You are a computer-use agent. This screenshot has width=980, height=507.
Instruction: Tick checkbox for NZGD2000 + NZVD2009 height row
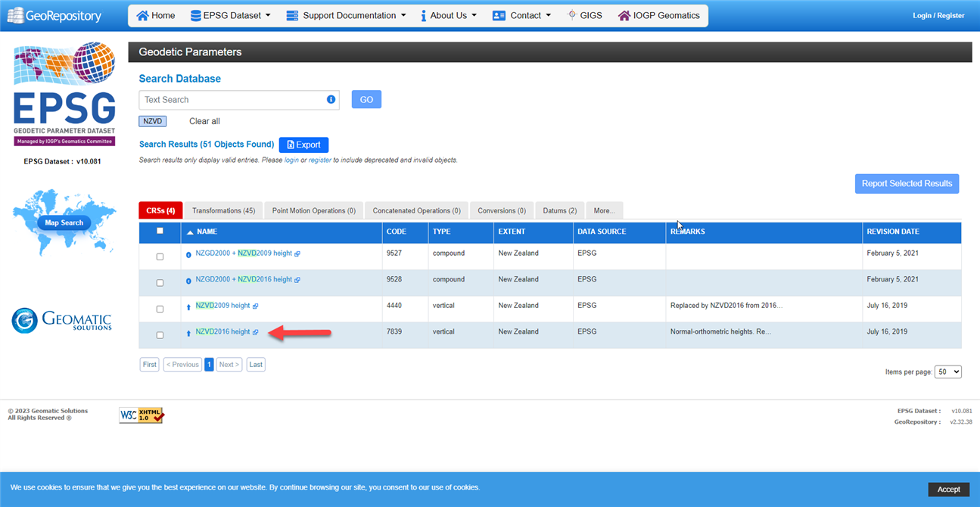click(x=160, y=257)
